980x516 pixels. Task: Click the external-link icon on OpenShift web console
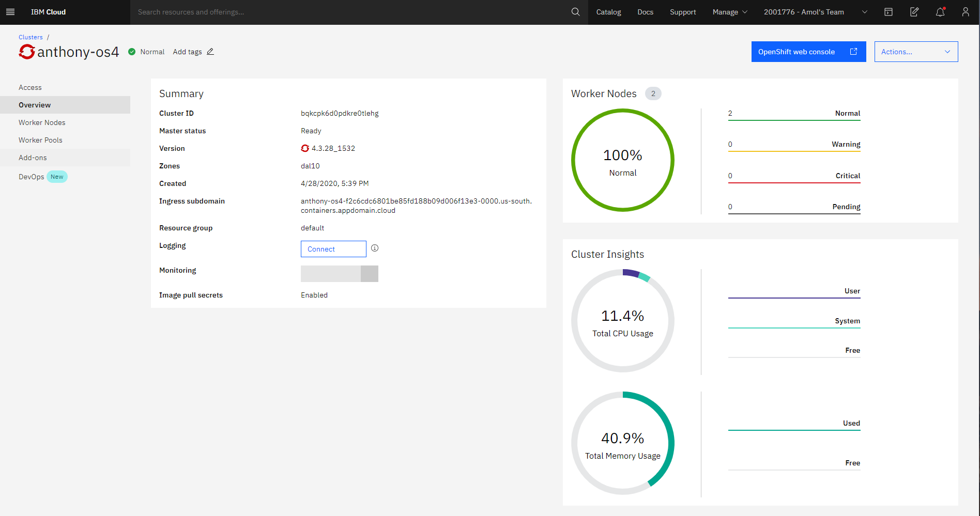pos(853,52)
